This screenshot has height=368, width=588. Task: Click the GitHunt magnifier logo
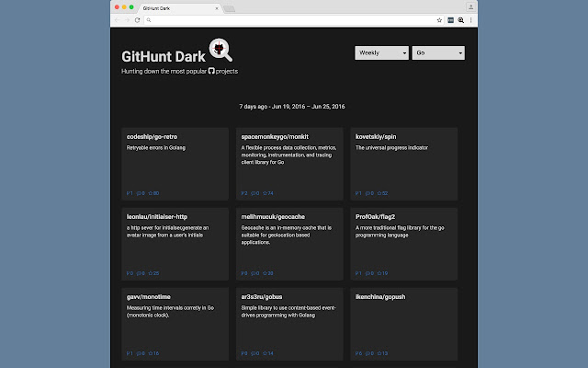[220, 50]
